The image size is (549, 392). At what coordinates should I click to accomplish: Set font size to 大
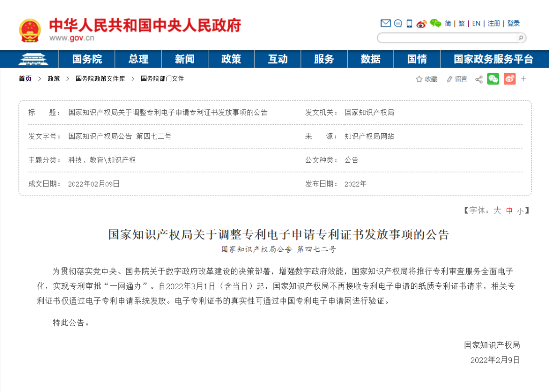coord(497,210)
